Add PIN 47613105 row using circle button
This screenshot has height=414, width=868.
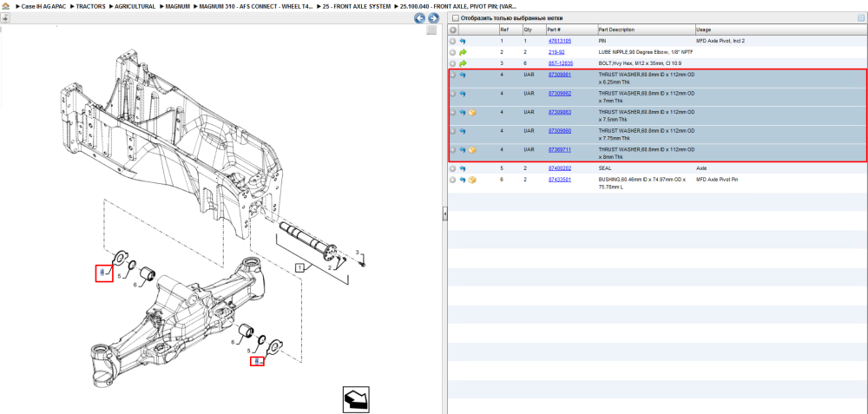point(453,42)
